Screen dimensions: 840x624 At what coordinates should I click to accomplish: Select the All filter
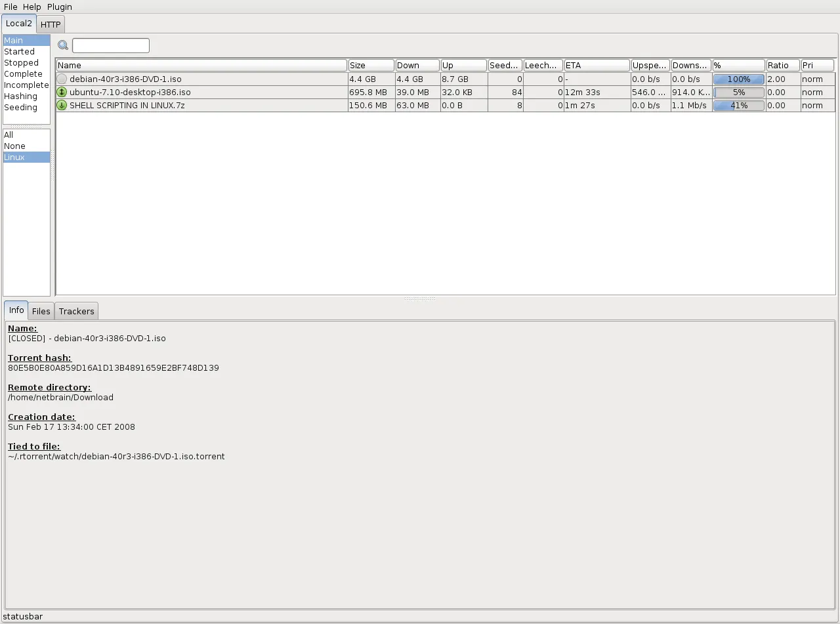[x=9, y=135]
